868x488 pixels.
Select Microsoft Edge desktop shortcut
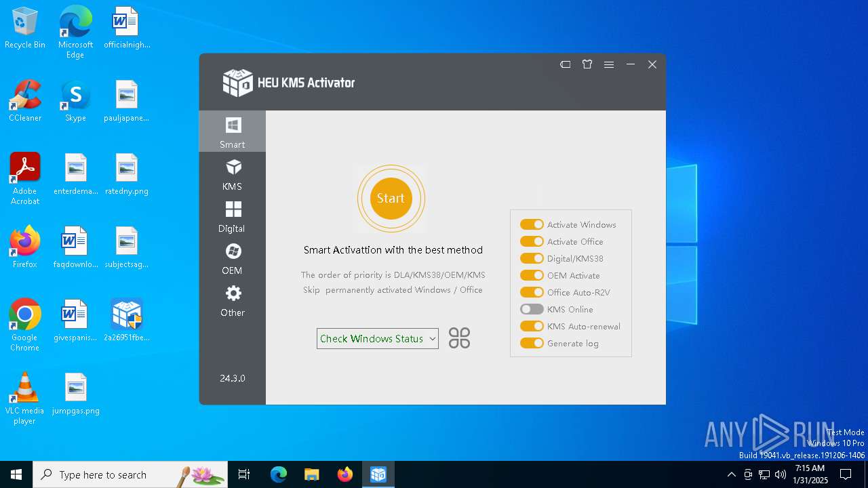[x=75, y=33]
